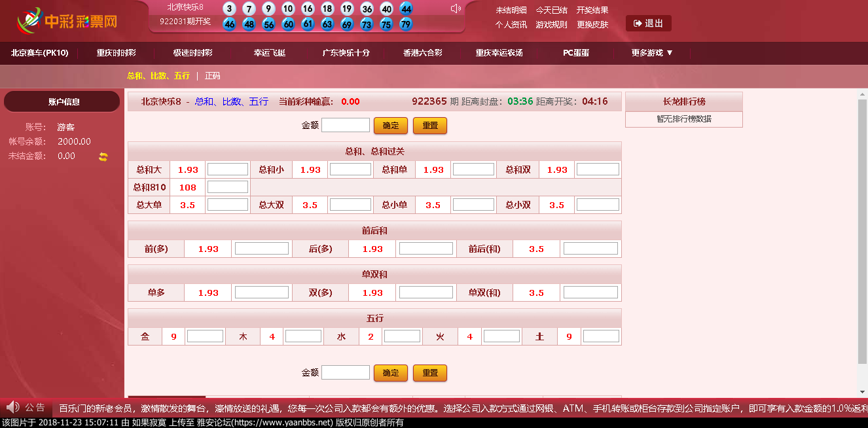Click the bottom 重置 button

pyautogui.click(x=430, y=373)
